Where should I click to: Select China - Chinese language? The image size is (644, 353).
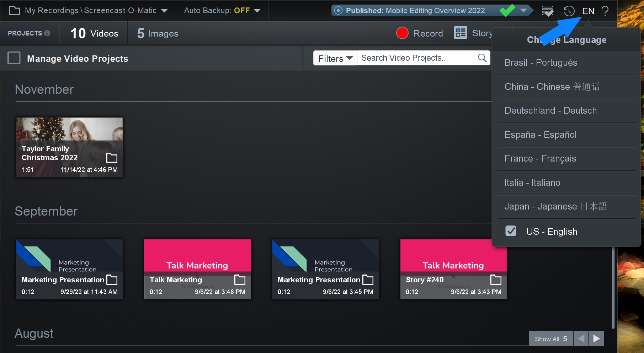pos(566,87)
